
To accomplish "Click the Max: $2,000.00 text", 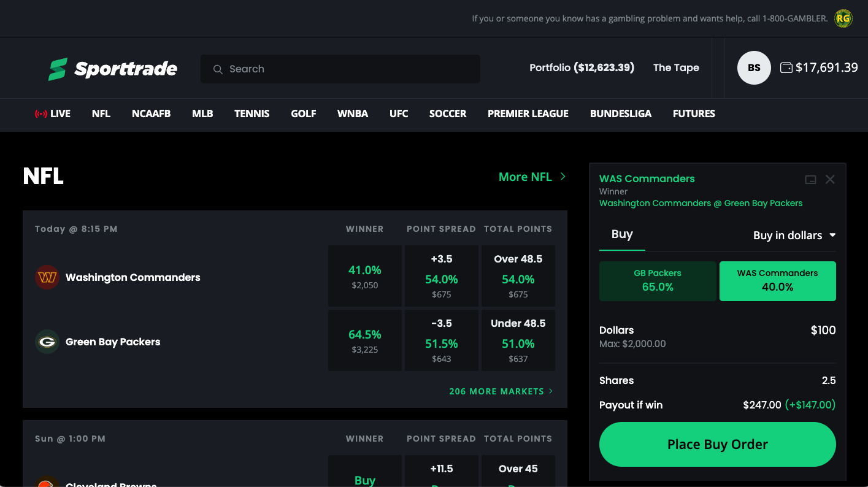I will pos(632,344).
